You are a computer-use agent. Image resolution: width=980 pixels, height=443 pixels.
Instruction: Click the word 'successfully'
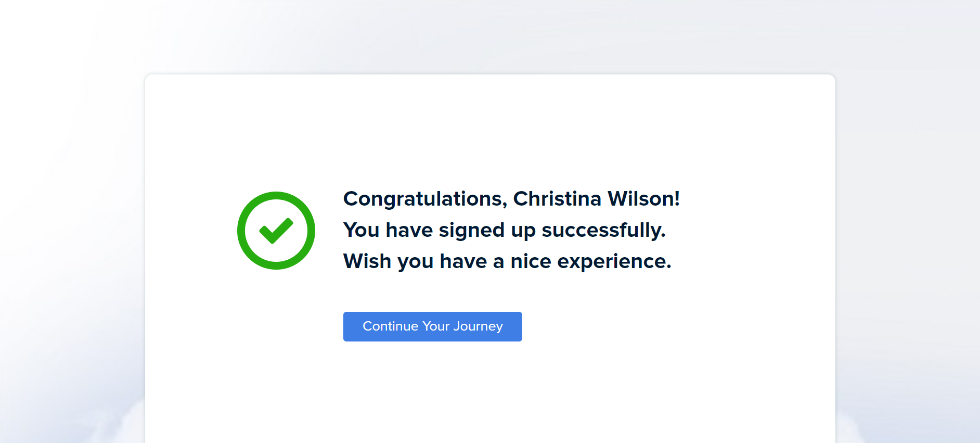click(603, 230)
